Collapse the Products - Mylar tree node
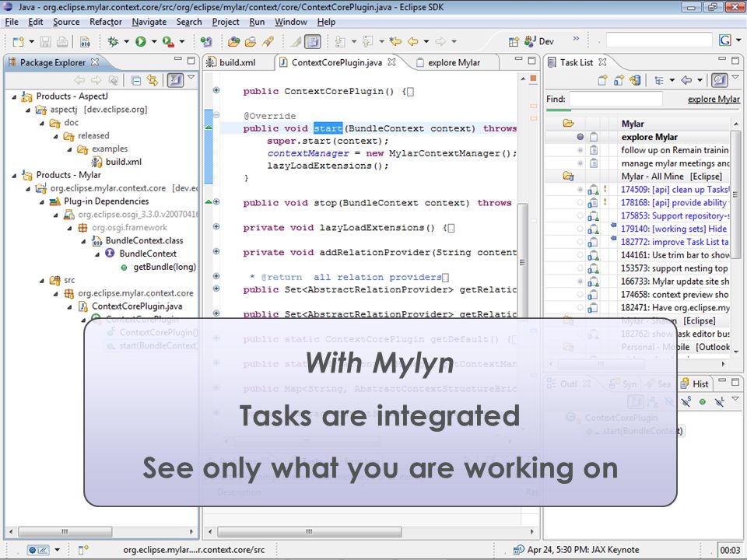 (14, 175)
